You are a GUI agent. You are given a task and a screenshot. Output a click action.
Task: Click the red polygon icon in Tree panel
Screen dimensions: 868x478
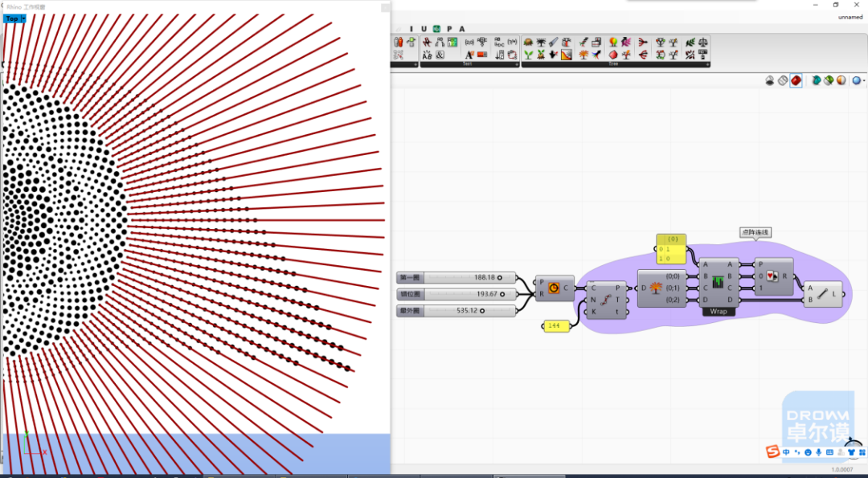point(613,54)
